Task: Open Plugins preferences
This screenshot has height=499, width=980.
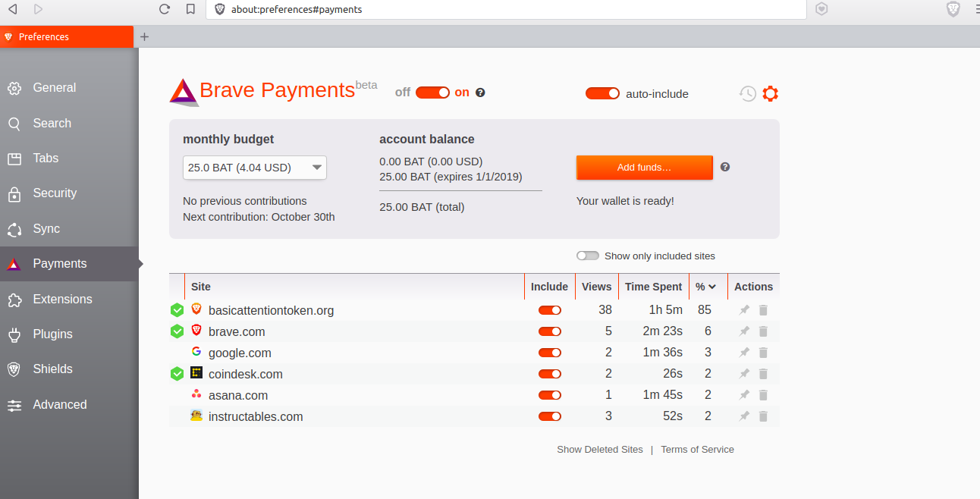Action: click(x=69, y=334)
